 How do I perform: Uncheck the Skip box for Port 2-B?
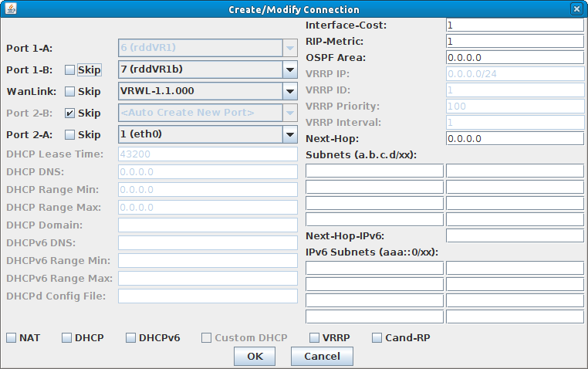click(69, 113)
